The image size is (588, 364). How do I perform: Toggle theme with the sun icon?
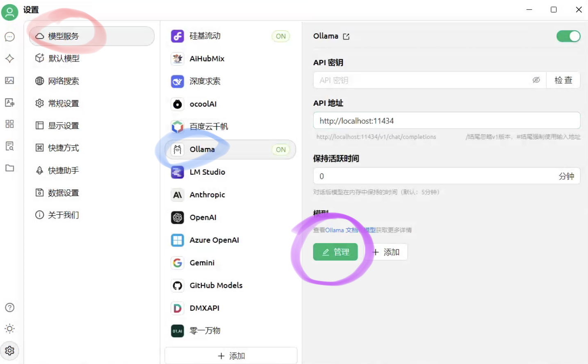click(10, 329)
